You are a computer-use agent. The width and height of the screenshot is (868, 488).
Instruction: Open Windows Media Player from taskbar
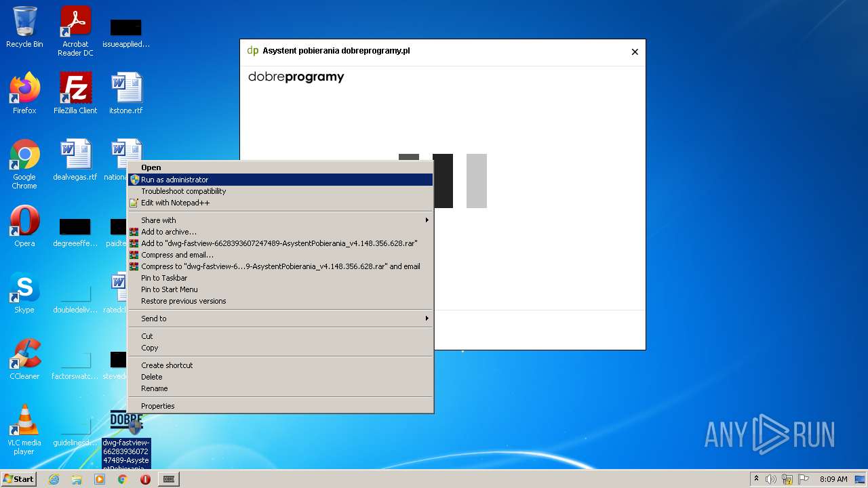click(100, 479)
